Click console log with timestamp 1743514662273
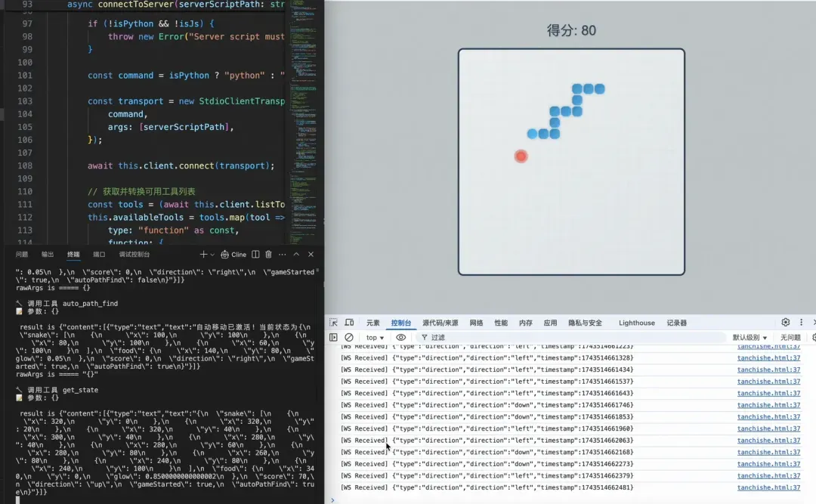Viewport: 816px width, 504px height. pyautogui.click(x=487, y=465)
